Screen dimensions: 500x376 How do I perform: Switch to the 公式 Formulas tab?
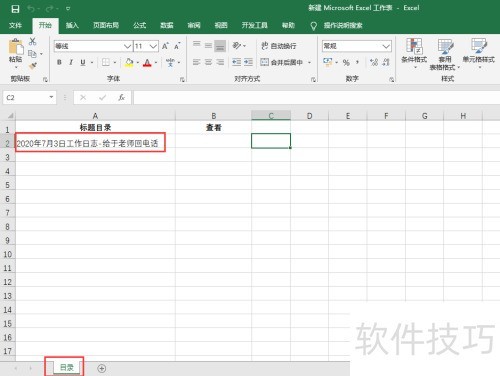pyautogui.click(x=140, y=25)
